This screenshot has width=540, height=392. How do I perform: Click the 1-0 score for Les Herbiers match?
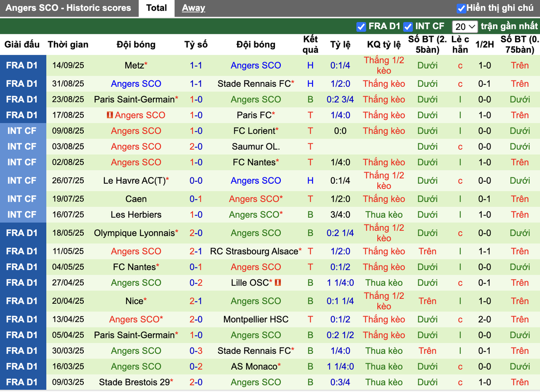(x=196, y=215)
